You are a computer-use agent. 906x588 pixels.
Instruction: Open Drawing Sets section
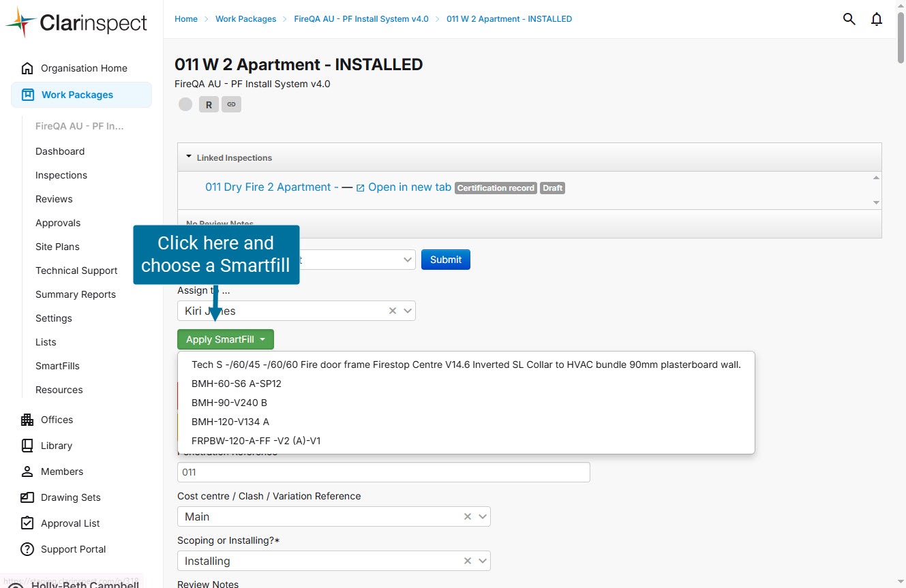tap(70, 497)
